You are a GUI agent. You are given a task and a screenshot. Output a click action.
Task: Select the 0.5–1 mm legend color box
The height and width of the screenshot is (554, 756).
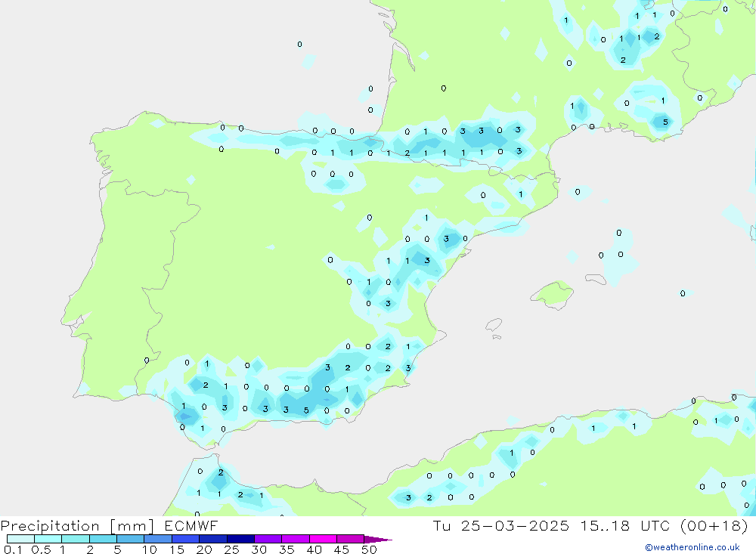point(48,539)
